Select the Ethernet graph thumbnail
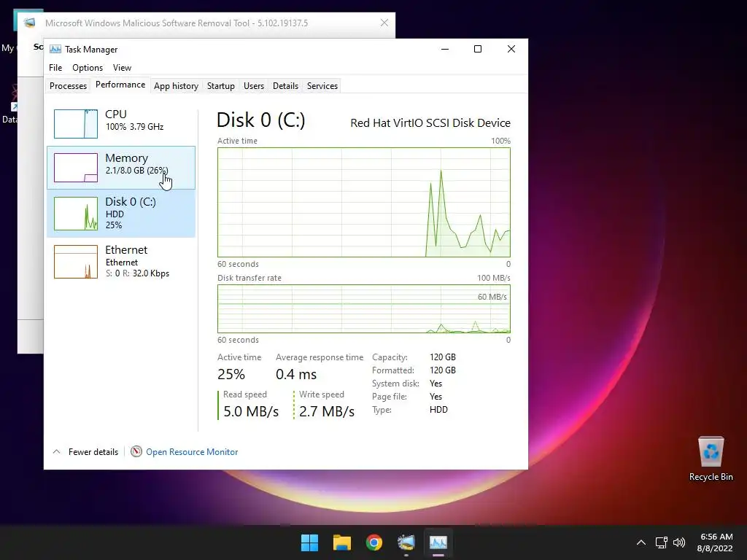 coord(76,262)
